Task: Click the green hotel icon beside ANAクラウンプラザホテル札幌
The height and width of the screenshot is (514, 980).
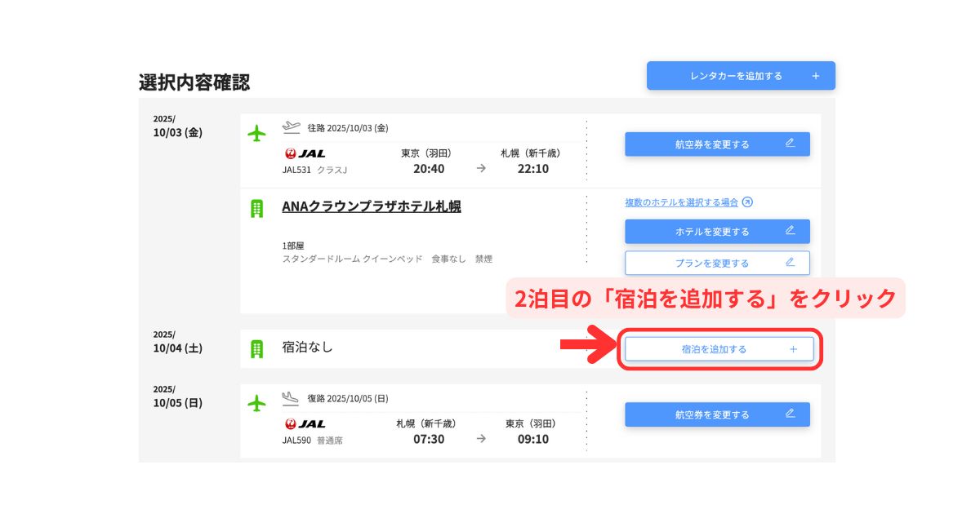Action: (x=257, y=209)
